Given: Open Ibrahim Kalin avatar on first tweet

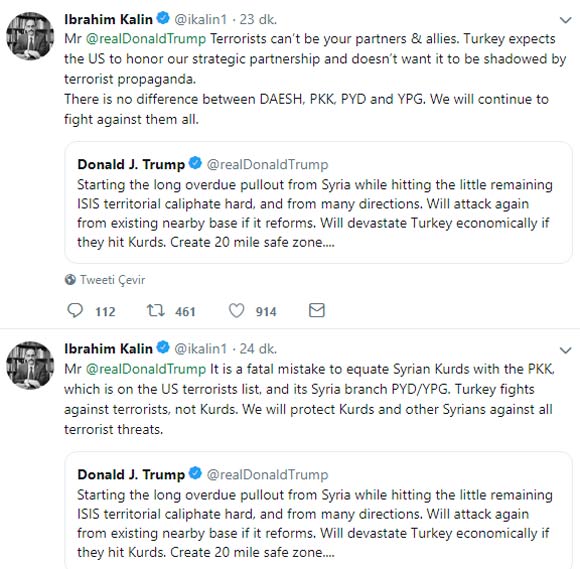Looking at the screenshot, I should pyautogui.click(x=30, y=36).
